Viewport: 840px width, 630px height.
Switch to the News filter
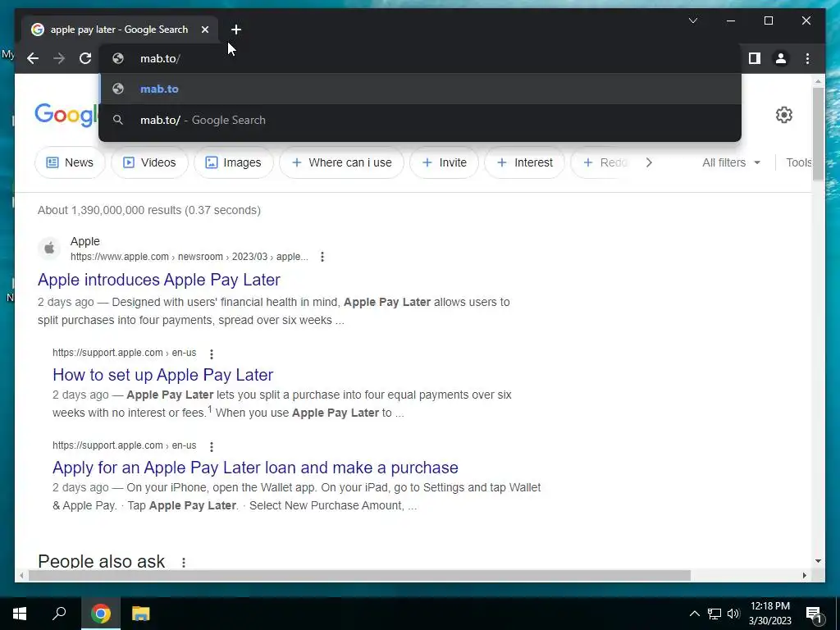(70, 162)
